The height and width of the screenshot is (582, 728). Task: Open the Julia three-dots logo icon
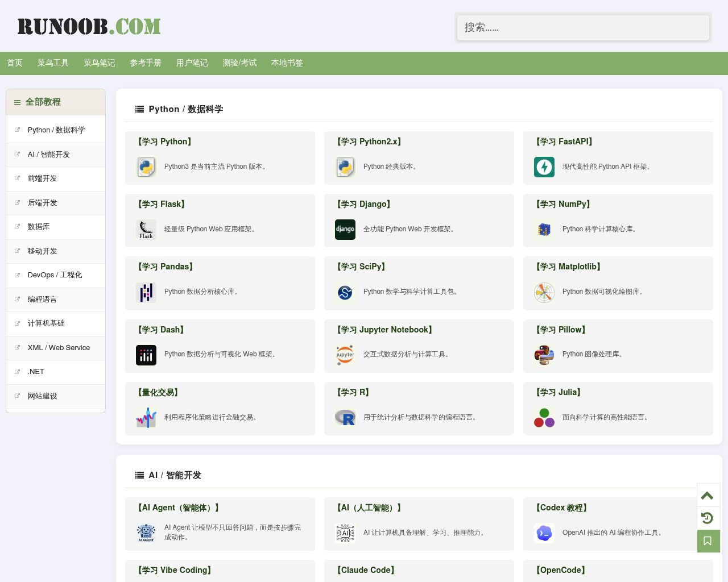544,418
